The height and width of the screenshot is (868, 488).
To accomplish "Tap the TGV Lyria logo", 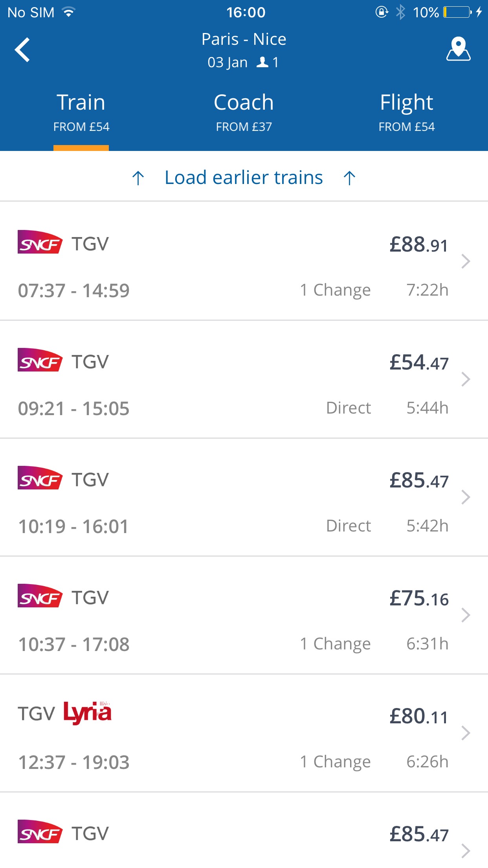I will click(x=65, y=713).
